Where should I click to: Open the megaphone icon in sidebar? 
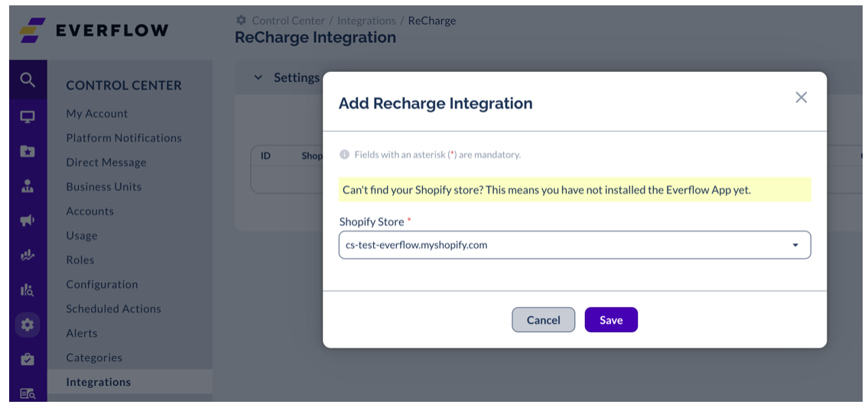(x=28, y=220)
